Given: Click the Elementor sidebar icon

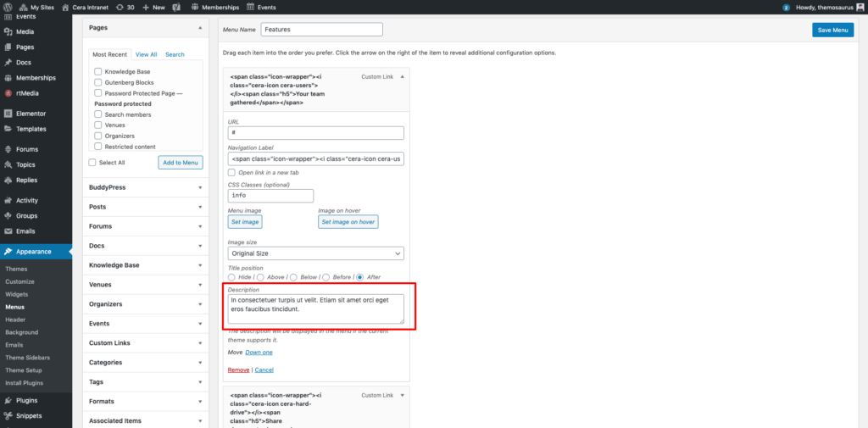Looking at the screenshot, I should (x=8, y=114).
